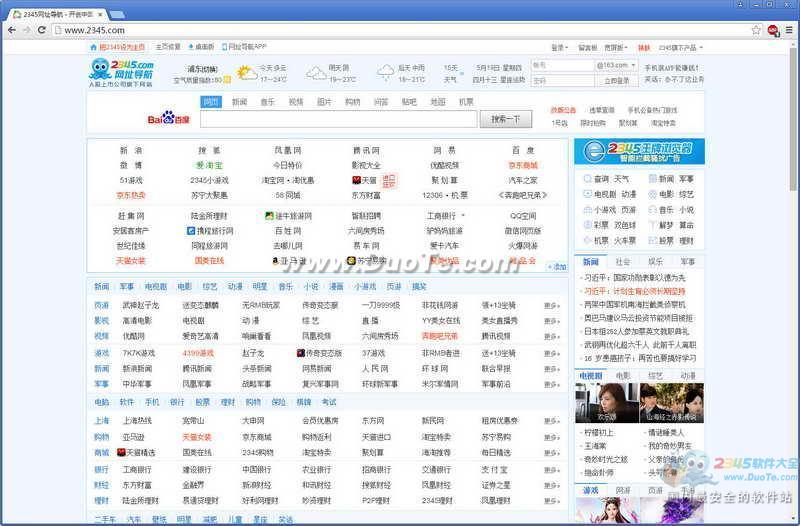Image resolution: width=800 pixels, height=526 pixels.
Task: Expand 更多 on the 页游 row
Action: [552, 306]
